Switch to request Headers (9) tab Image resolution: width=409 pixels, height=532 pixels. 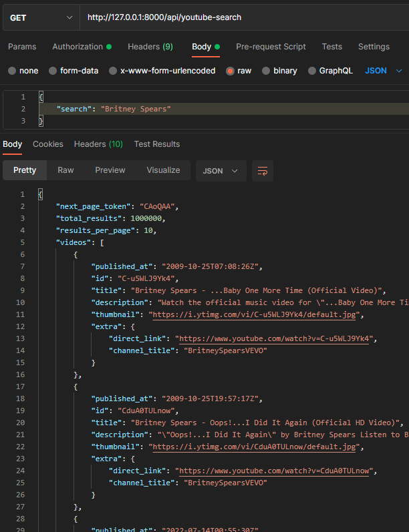pyautogui.click(x=150, y=47)
